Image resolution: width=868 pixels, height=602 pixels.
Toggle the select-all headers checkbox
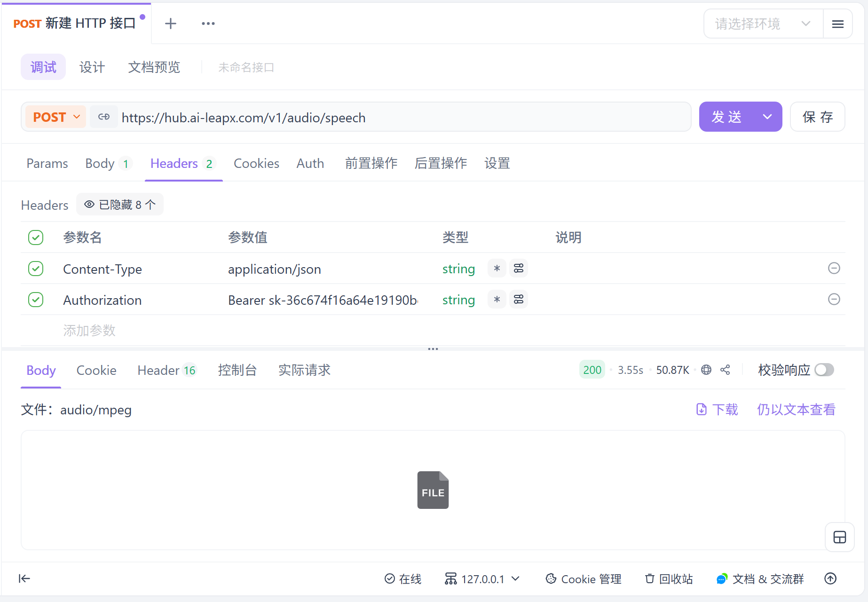(x=36, y=238)
